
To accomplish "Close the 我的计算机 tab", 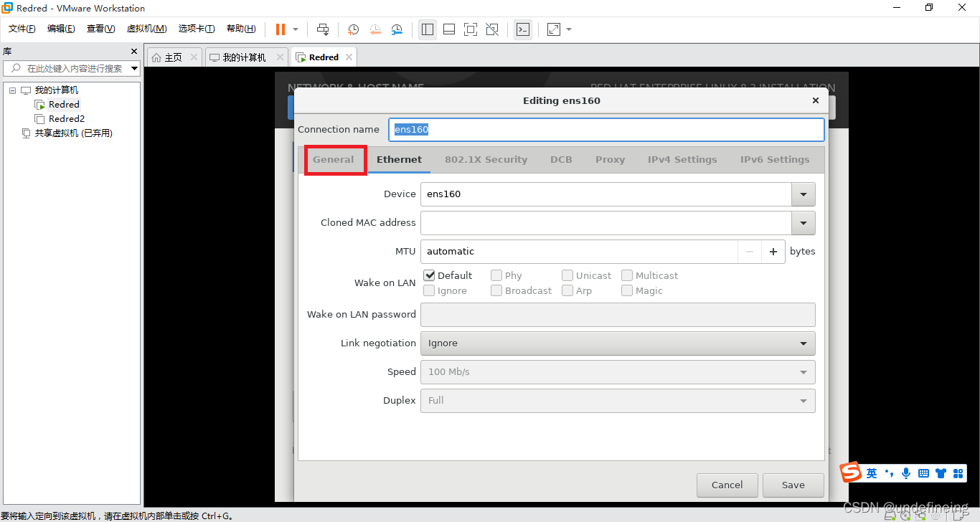I will pyautogui.click(x=278, y=57).
